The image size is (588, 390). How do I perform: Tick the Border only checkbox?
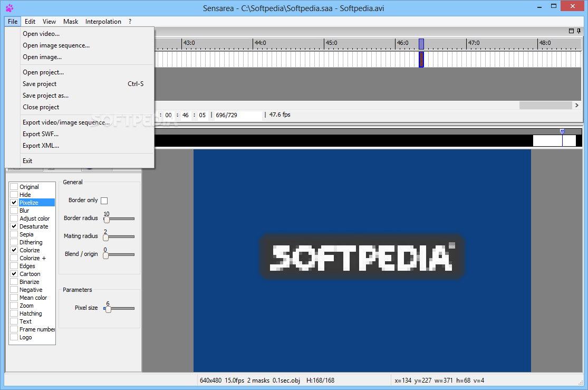[x=104, y=201]
